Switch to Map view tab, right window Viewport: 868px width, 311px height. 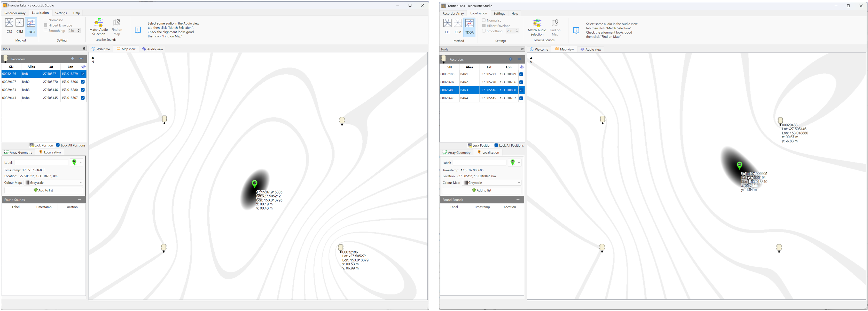point(564,50)
